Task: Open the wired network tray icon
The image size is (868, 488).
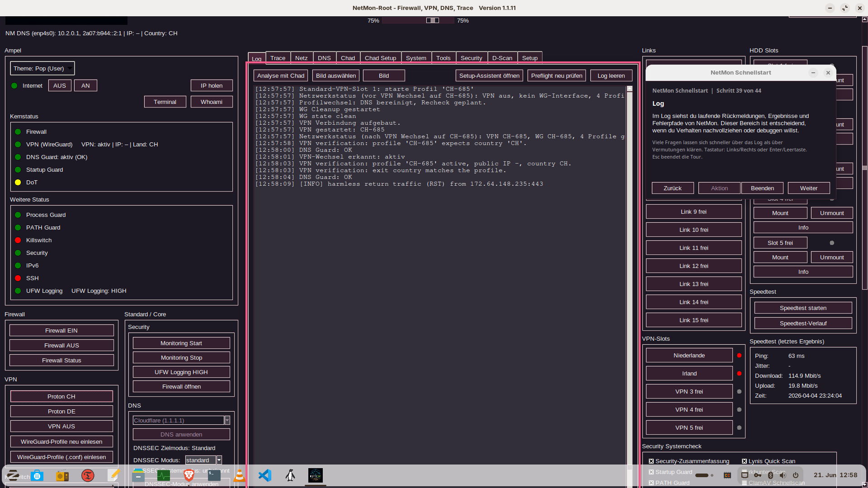Action: (x=745, y=475)
